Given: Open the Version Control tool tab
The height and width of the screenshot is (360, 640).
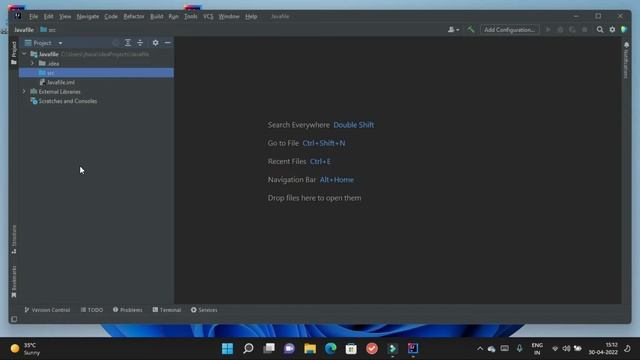Looking at the screenshot, I should pos(47,310).
